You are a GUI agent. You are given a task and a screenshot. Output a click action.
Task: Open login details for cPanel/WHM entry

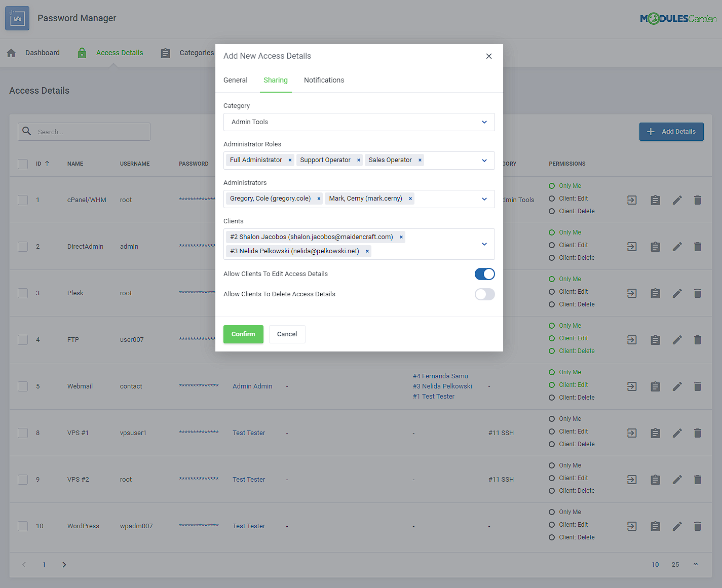[631, 200]
